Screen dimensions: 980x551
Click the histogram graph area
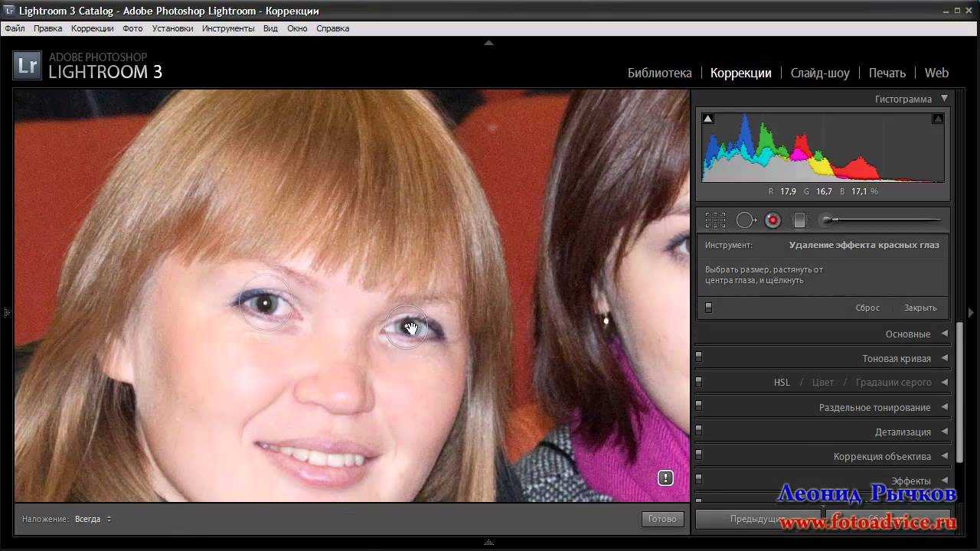point(823,148)
